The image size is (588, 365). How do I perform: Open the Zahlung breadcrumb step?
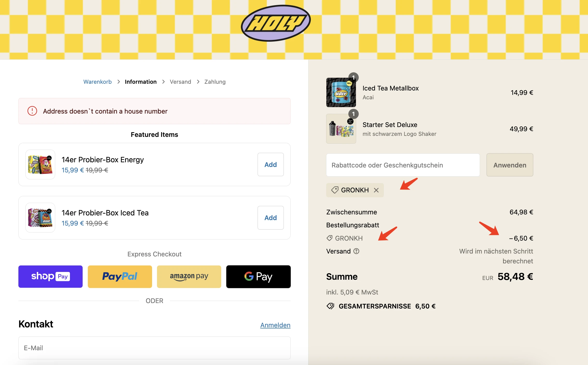[x=215, y=82]
